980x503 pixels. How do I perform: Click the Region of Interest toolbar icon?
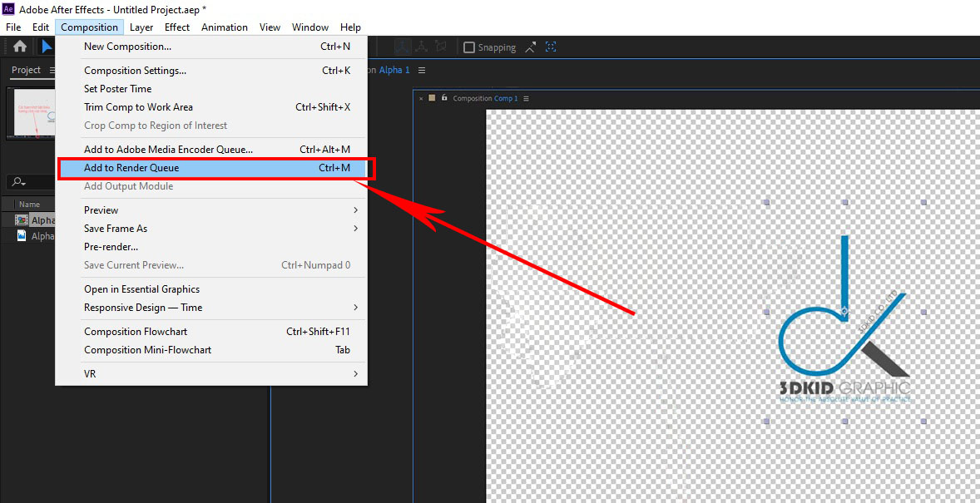click(x=551, y=47)
